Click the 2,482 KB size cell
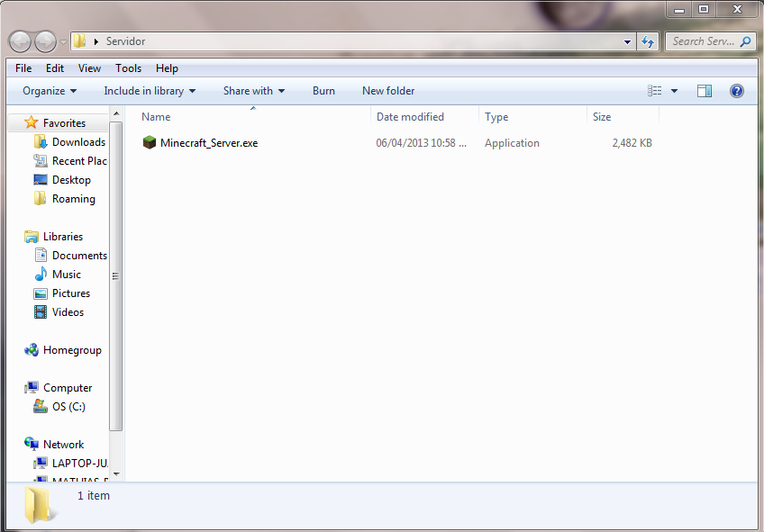The width and height of the screenshot is (764, 532). (x=632, y=143)
